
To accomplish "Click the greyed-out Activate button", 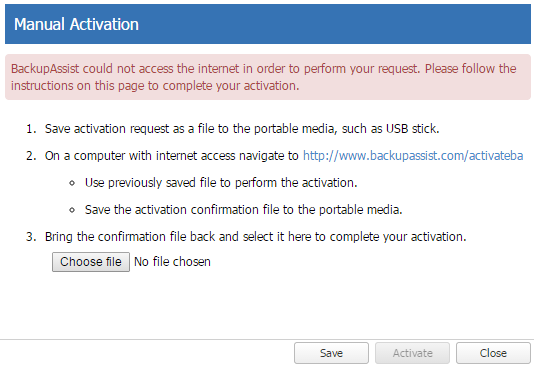I will pyautogui.click(x=412, y=353).
